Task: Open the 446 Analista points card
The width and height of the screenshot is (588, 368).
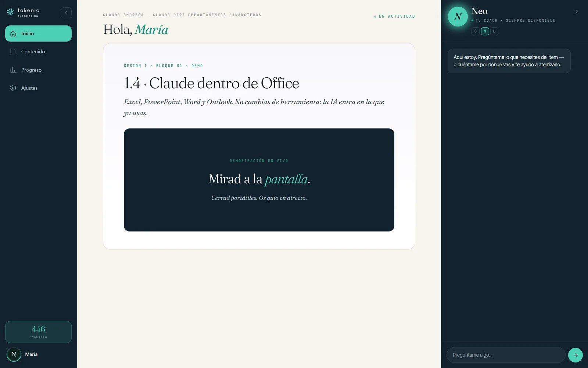Action: (38, 332)
